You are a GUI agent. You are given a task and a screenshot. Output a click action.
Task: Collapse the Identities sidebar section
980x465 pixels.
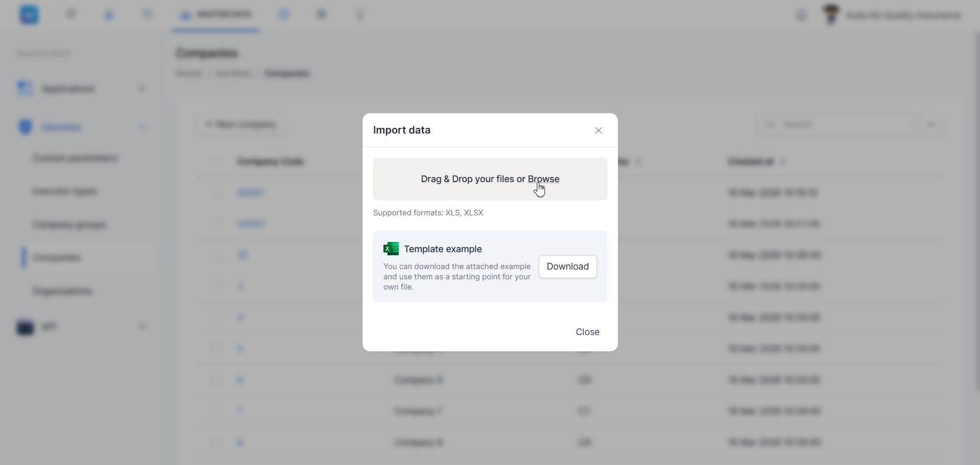coord(82,127)
